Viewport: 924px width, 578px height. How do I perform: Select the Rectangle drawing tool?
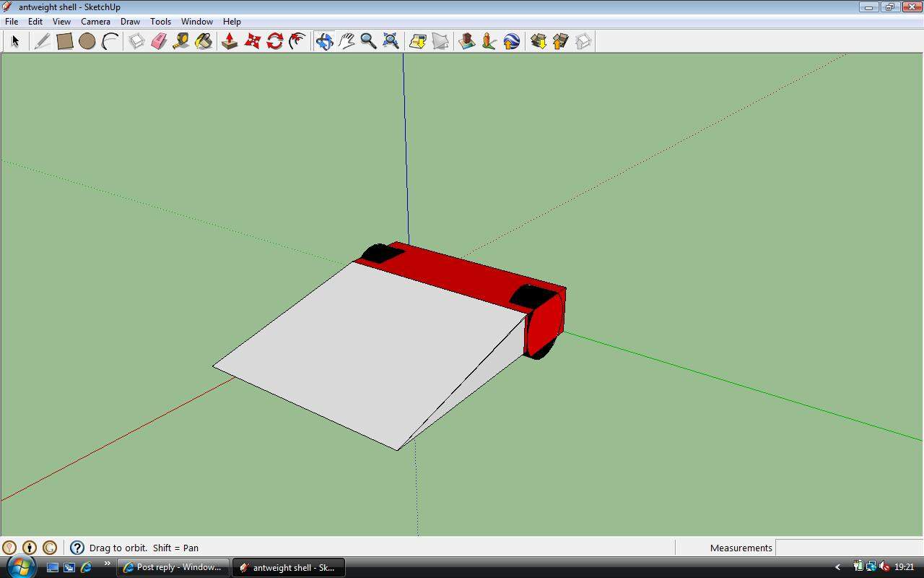pyautogui.click(x=65, y=41)
